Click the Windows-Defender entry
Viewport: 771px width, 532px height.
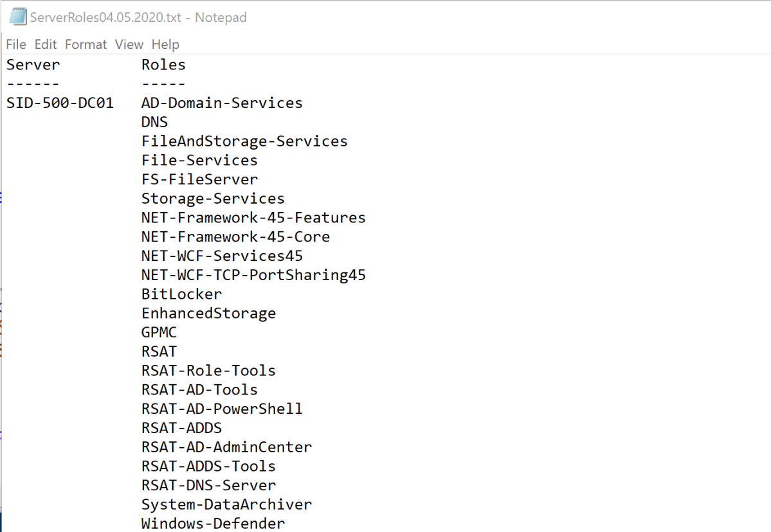213,523
